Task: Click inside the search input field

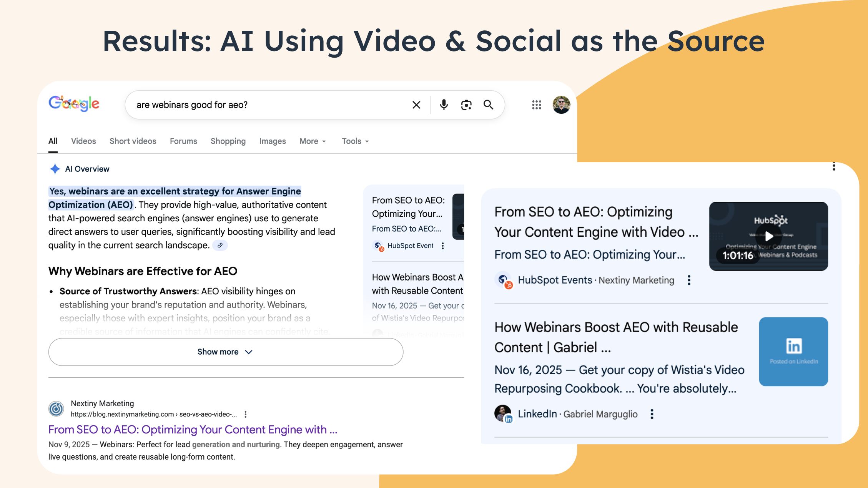Action: coord(269,105)
